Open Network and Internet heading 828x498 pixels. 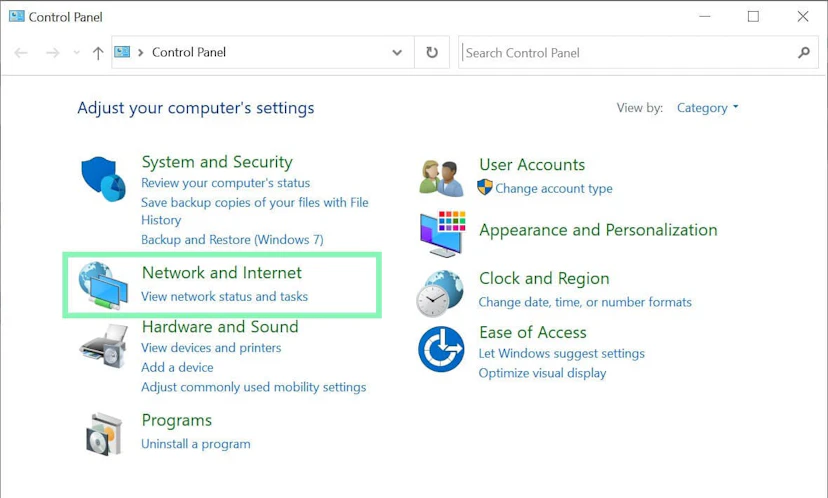(222, 273)
